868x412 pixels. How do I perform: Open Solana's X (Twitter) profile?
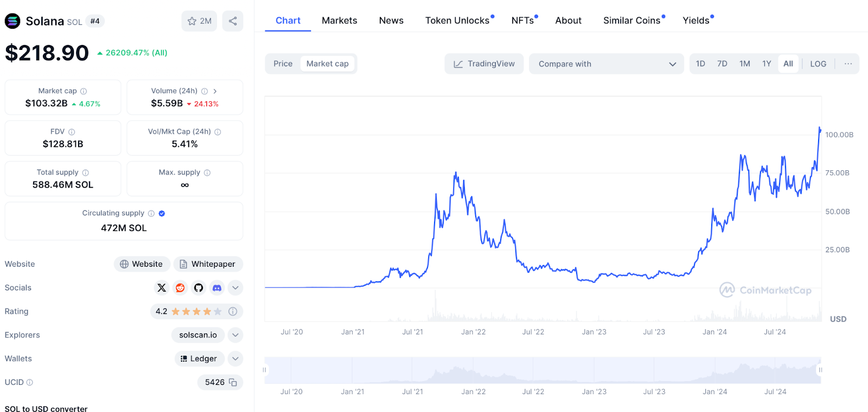pyautogui.click(x=162, y=288)
